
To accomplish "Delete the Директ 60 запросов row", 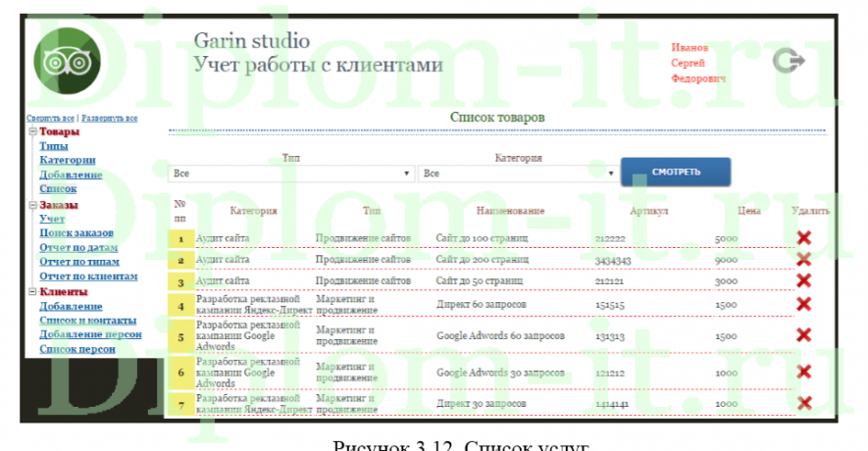I will click(804, 305).
